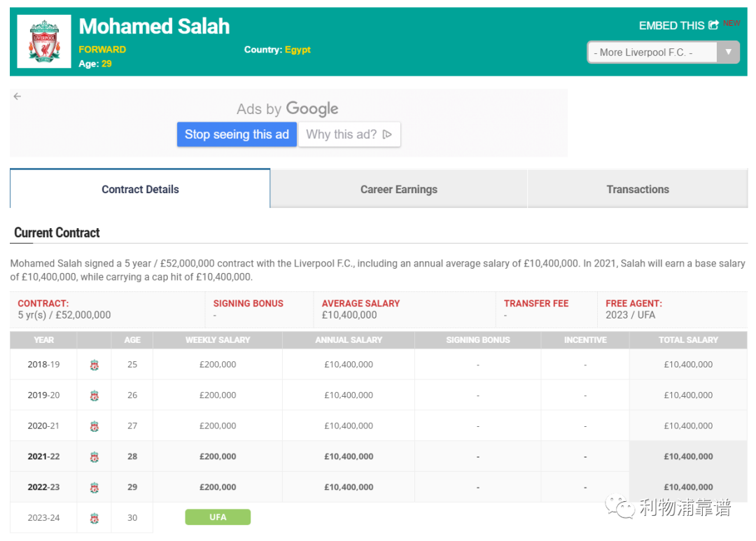Click the Liverpool icon in the 2020-21 row
Screen dimensions: 756x541
(x=94, y=426)
